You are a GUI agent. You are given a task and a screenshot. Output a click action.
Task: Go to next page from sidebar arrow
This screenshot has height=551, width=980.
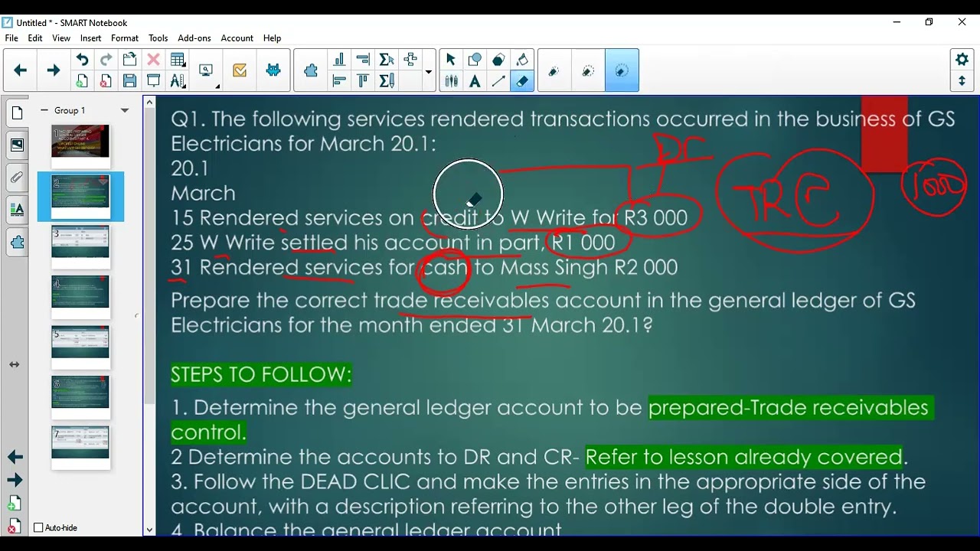(15, 481)
